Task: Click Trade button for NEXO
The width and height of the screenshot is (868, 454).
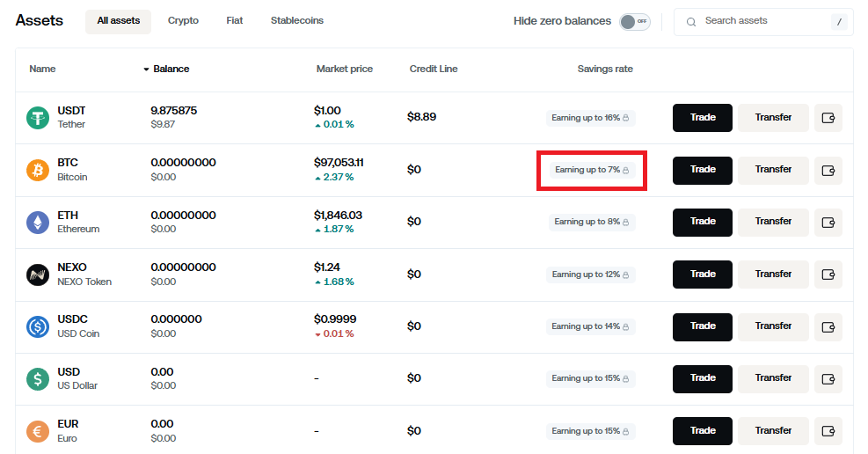Action: point(703,275)
